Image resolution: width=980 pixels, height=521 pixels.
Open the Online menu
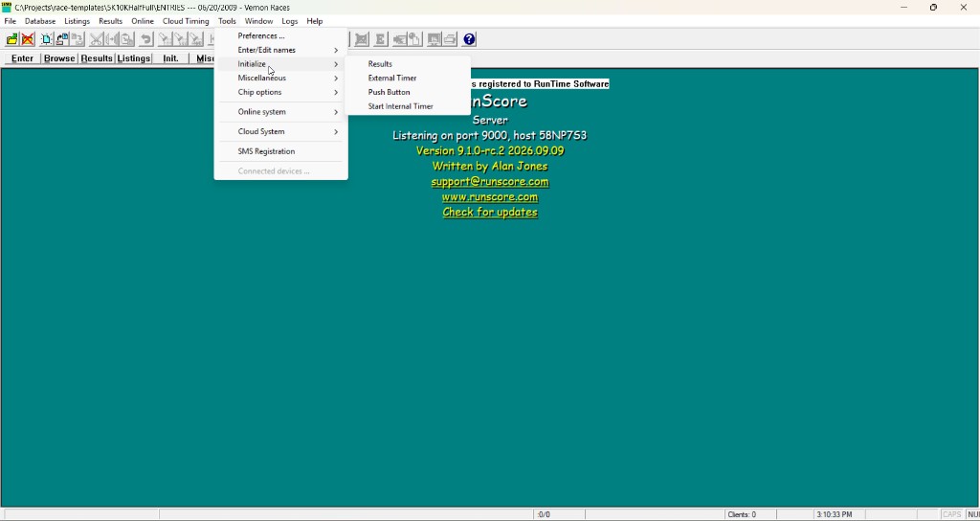click(x=143, y=21)
